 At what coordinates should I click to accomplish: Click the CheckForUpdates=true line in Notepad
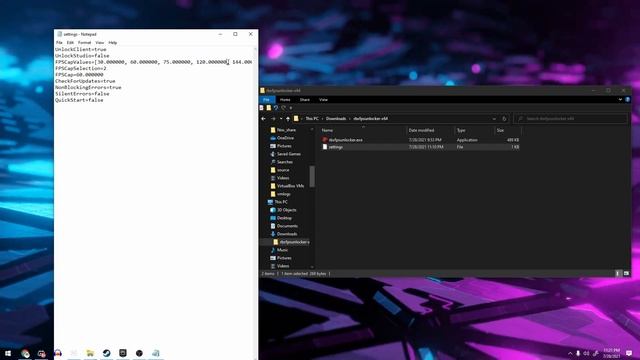tap(85, 81)
